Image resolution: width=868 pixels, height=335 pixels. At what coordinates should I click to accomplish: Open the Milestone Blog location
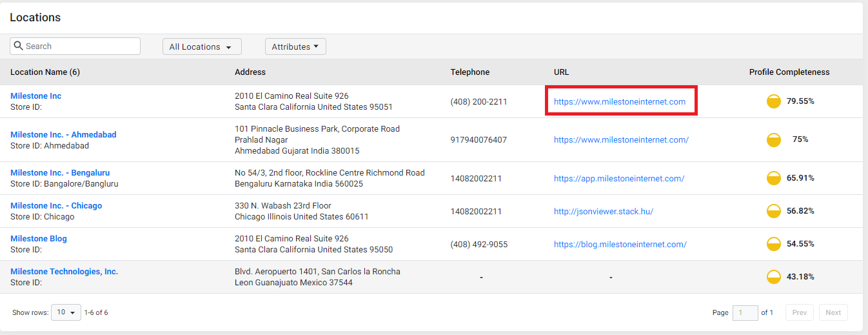(x=39, y=239)
